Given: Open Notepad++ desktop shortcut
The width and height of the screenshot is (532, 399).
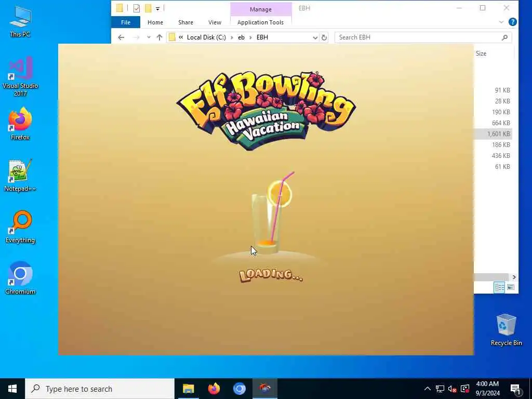Looking at the screenshot, I should coord(20,176).
